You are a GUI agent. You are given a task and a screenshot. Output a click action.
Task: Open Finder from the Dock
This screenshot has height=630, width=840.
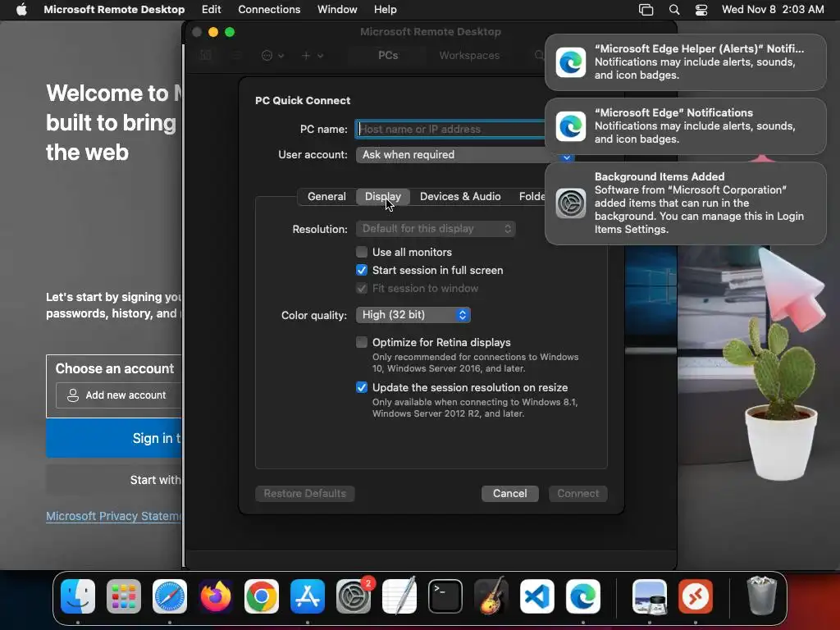click(x=78, y=596)
